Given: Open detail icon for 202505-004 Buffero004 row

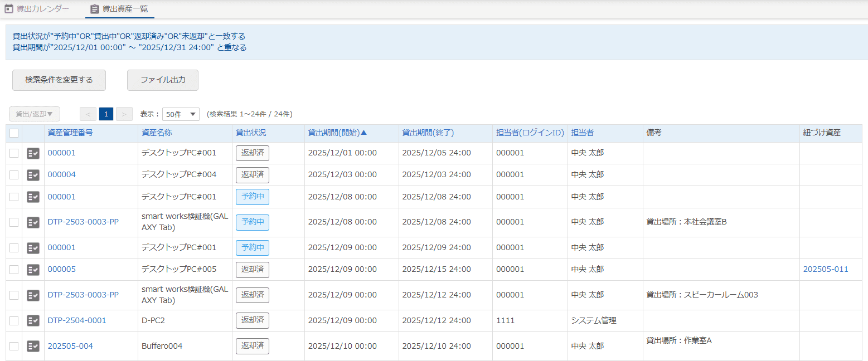Looking at the screenshot, I should pos(33,346).
